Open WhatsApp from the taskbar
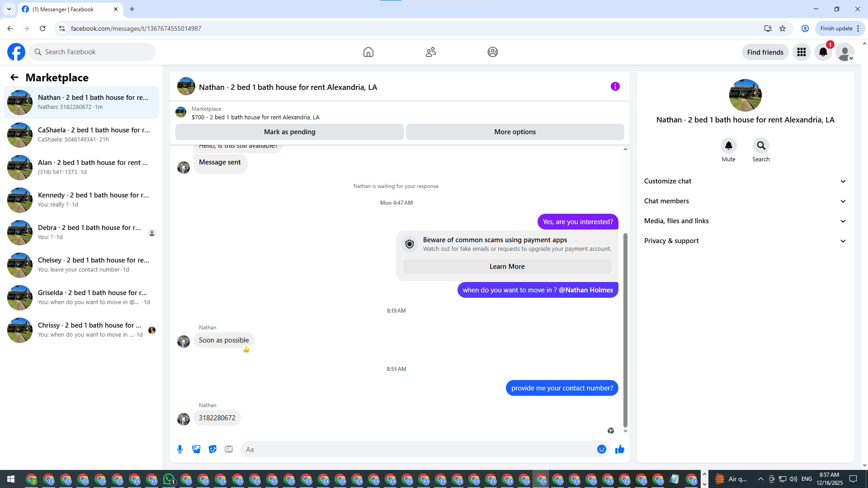Viewport: 868px width, 488px height. tap(169, 479)
